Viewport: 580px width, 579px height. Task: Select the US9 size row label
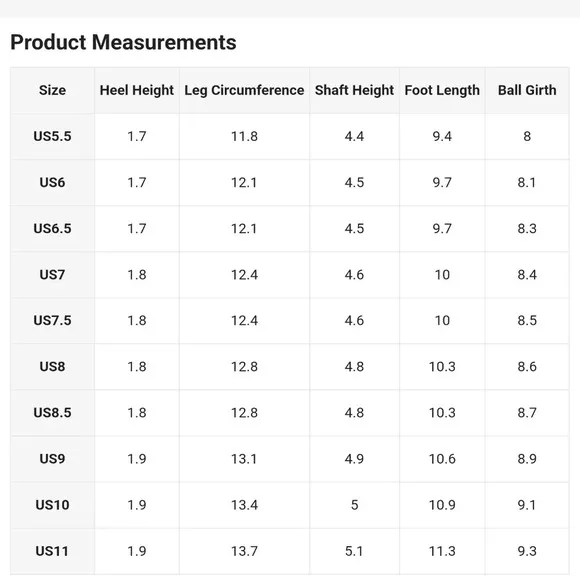[53, 459]
